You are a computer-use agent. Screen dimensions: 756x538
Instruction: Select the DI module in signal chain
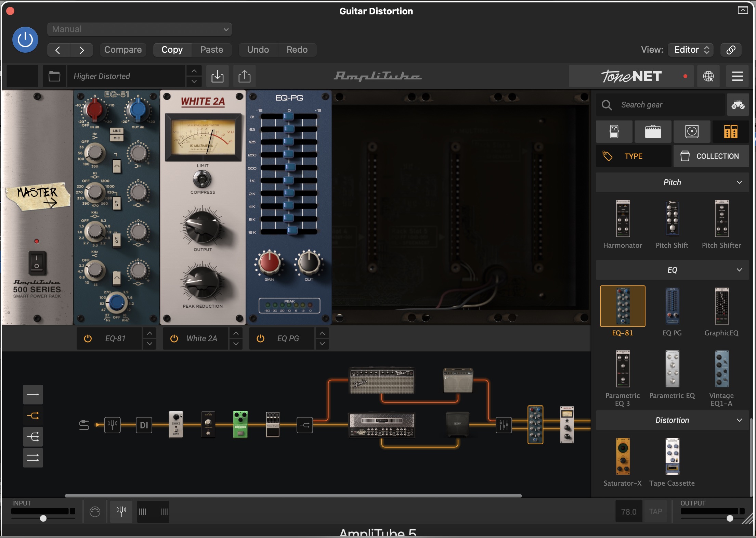[144, 425]
